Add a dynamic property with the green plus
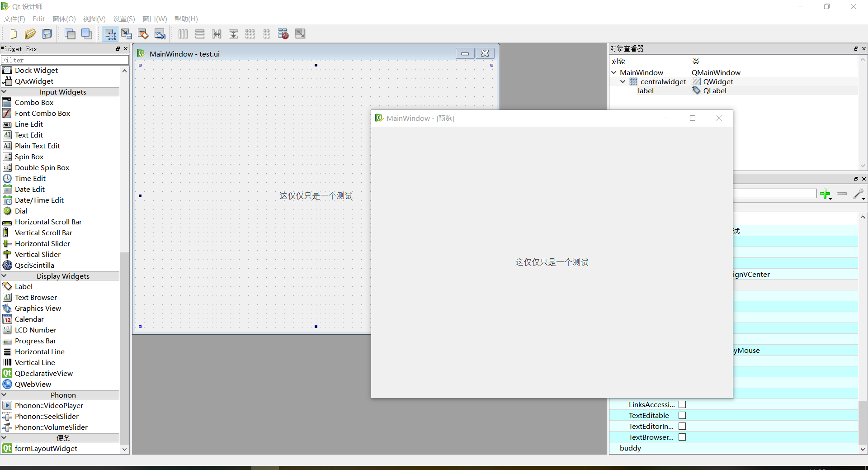The width and height of the screenshot is (868, 470). pos(826,194)
